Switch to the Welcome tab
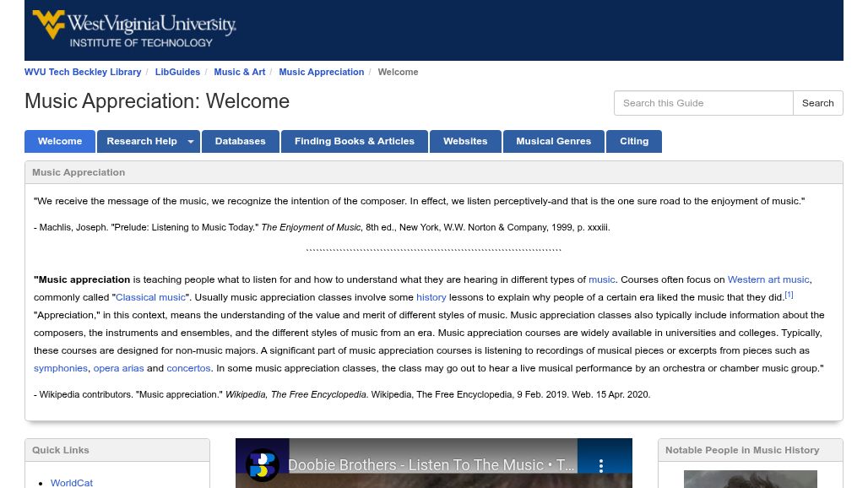Image resolution: width=868 pixels, height=488 pixels. 60,142
